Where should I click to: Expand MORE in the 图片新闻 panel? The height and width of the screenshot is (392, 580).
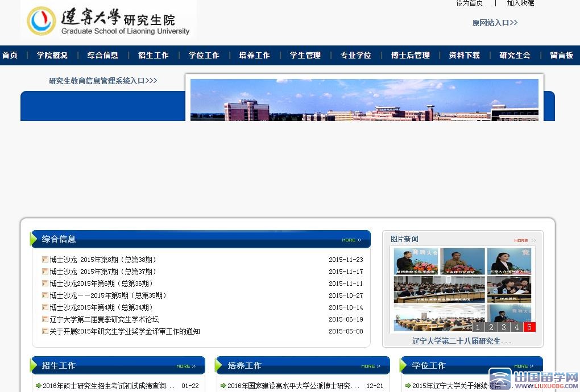tap(524, 240)
